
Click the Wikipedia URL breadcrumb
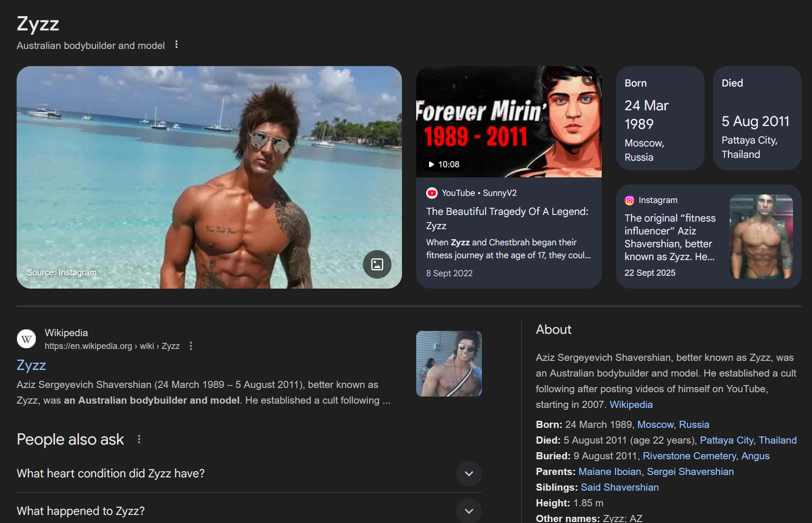click(112, 346)
